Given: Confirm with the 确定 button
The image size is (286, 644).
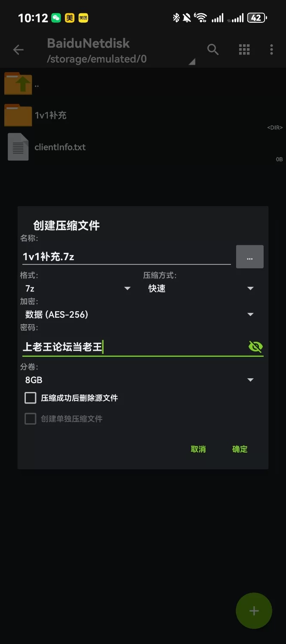Looking at the screenshot, I should point(240,449).
